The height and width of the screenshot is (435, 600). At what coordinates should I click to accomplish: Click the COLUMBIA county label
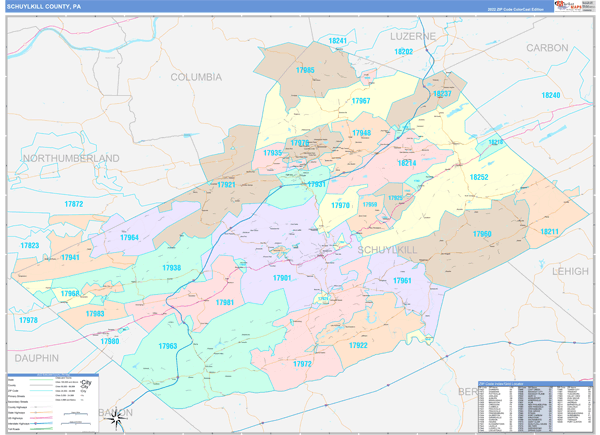tap(196, 77)
